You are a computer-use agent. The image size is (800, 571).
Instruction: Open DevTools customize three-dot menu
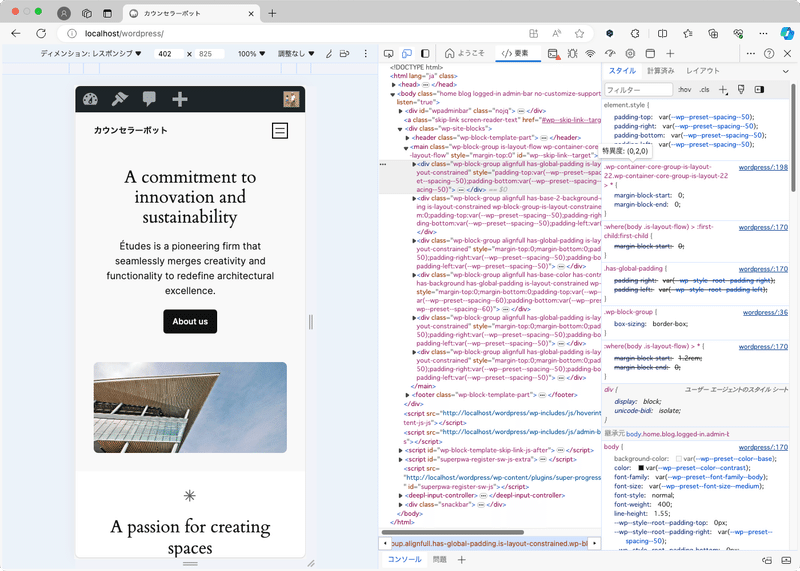(x=751, y=54)
